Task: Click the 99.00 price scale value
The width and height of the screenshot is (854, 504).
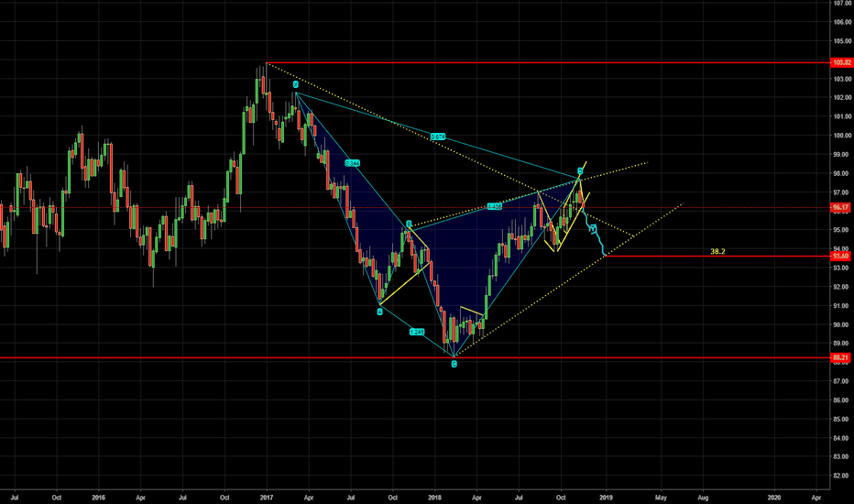Action: pos(843,155)
